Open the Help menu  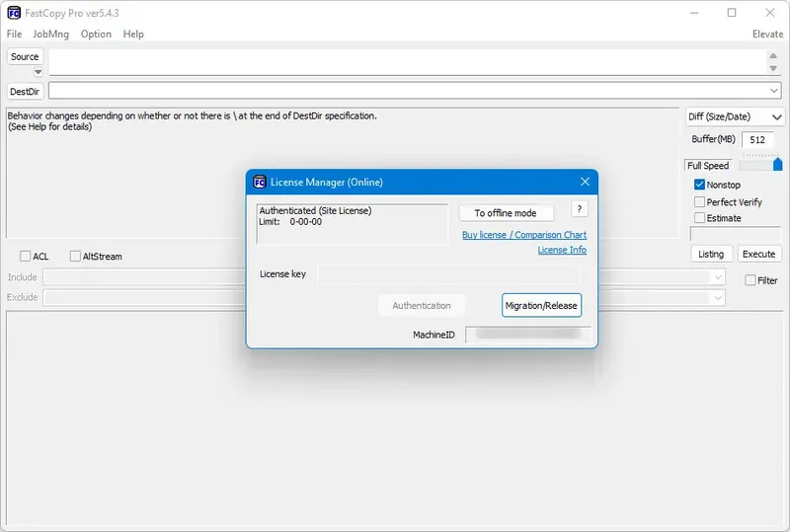[133, 34]
